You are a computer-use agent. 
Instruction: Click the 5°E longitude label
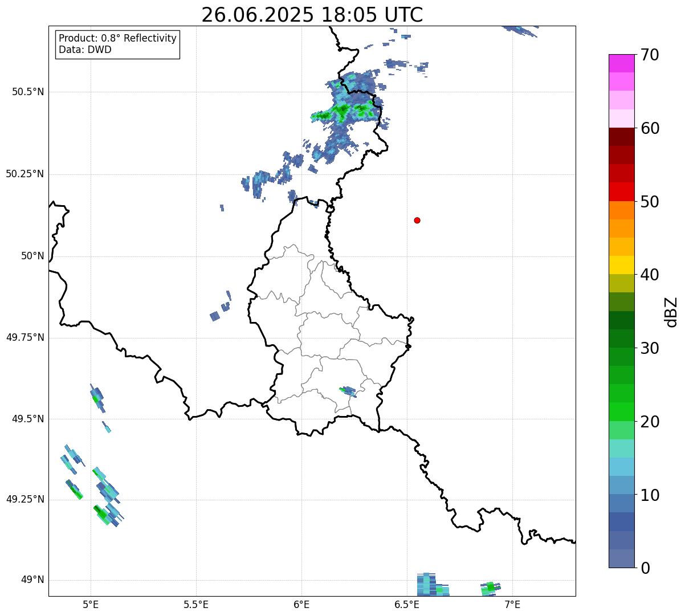(91, 604)
